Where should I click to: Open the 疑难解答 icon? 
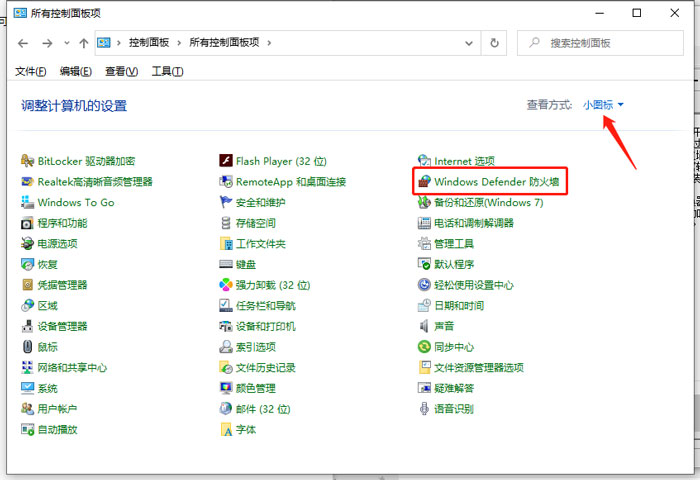coord(424,388)
